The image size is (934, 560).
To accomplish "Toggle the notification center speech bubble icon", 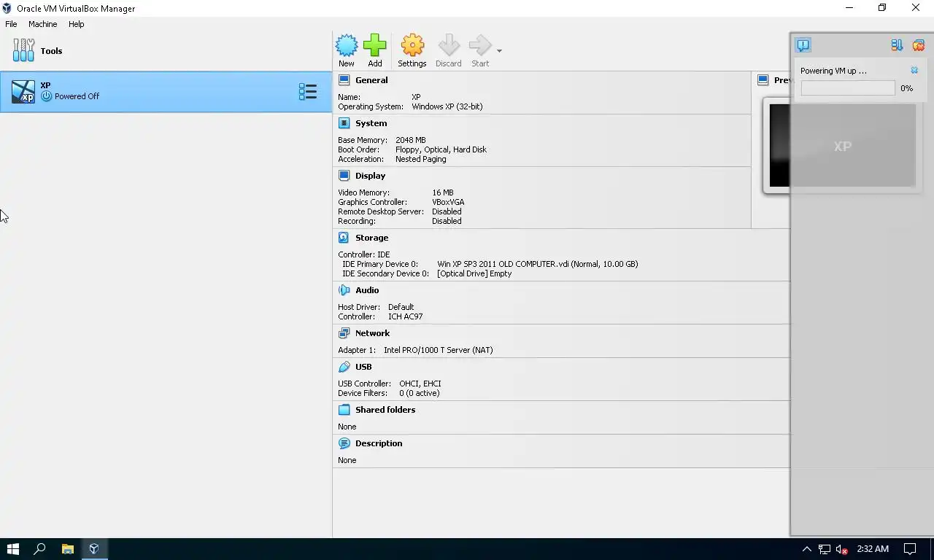I will tap(803, 45).
